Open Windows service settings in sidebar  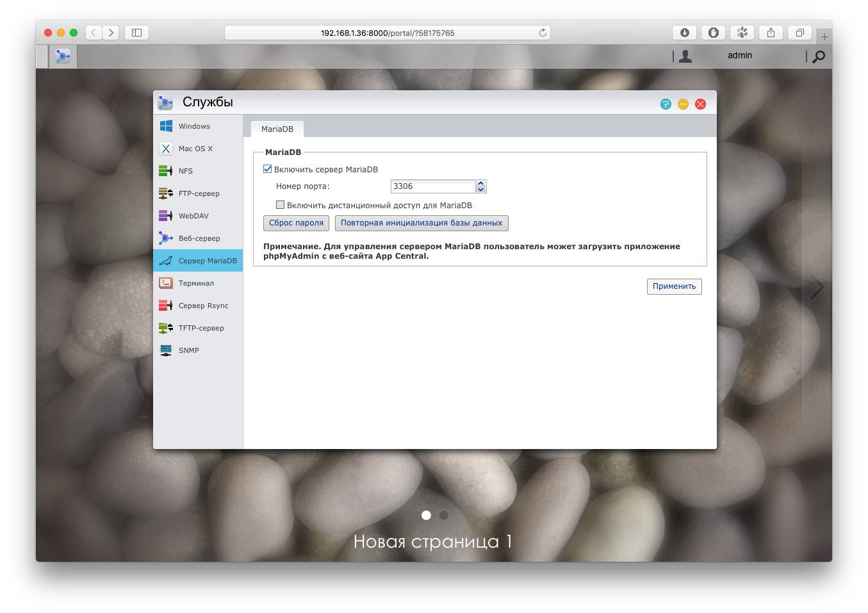[198, 126]
